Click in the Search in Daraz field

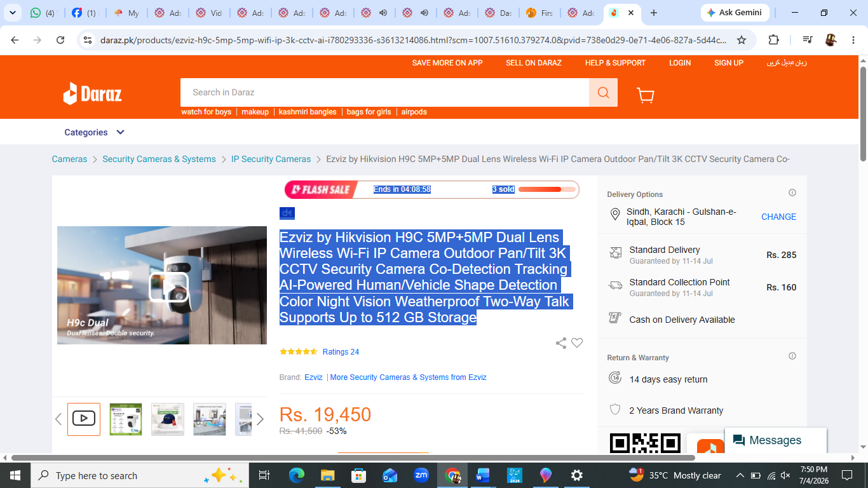pos(384,93)
